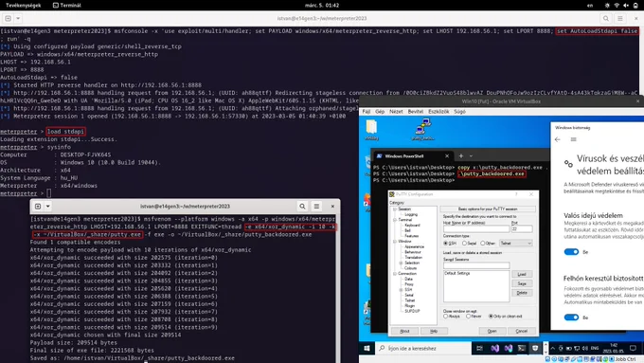Open Telnet protocol dropdown in PuTTY
This screenshot has width=644, height=363.
(x=516, y=244)
